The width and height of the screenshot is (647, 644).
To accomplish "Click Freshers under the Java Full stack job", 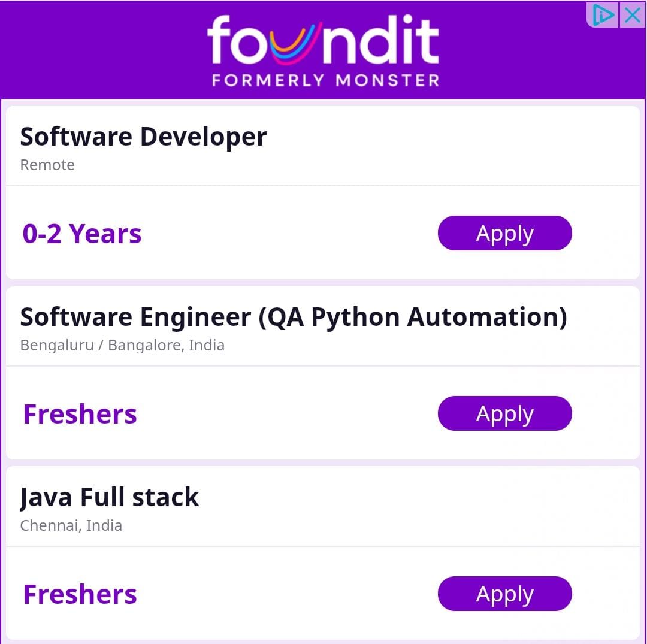I will click(80, 594).
